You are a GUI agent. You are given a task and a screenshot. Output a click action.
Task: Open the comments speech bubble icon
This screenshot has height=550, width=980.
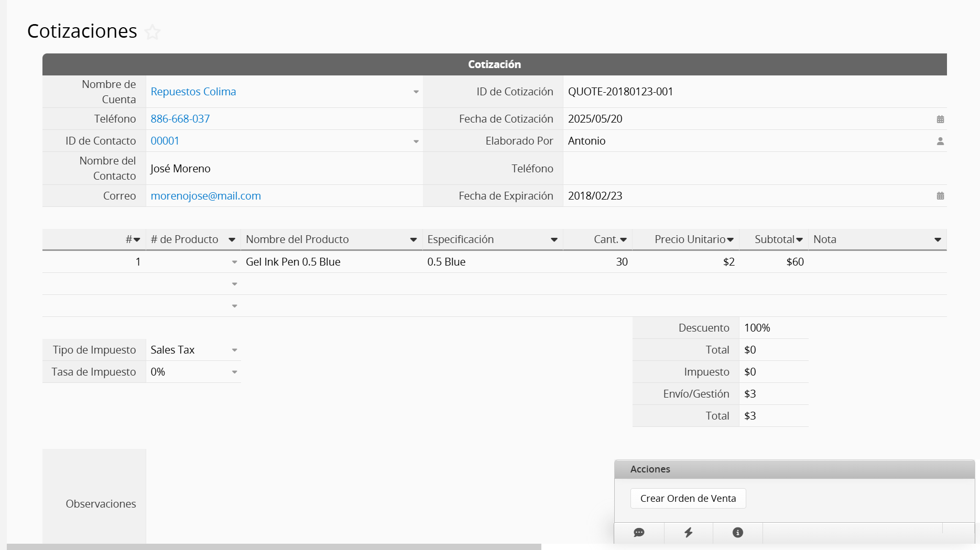[x=639, y=533]
